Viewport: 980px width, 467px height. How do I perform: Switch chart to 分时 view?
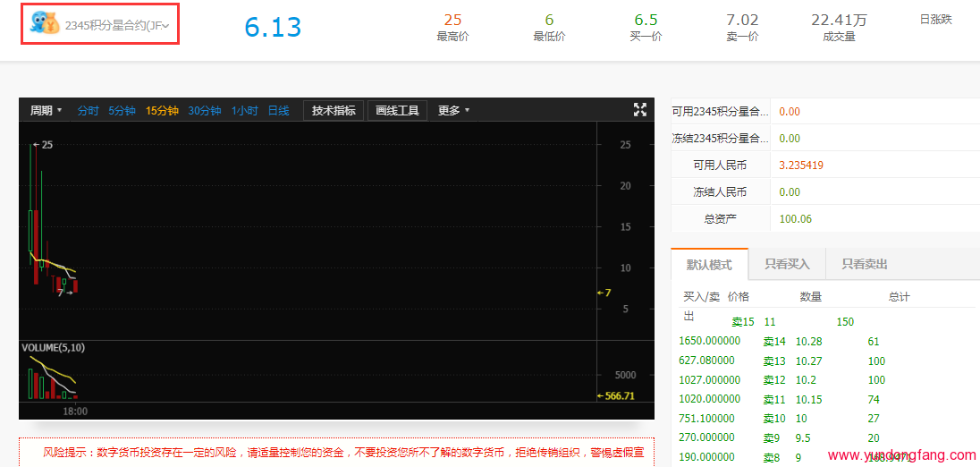(x=89, y=111)
